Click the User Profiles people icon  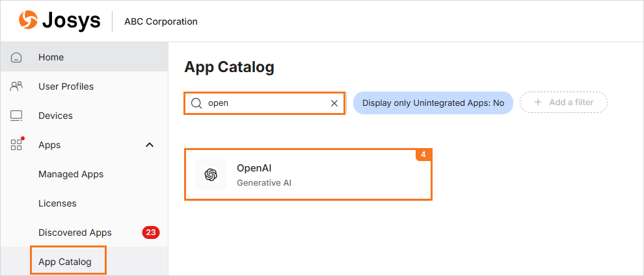pyautogui.click(x=16, y=86)
